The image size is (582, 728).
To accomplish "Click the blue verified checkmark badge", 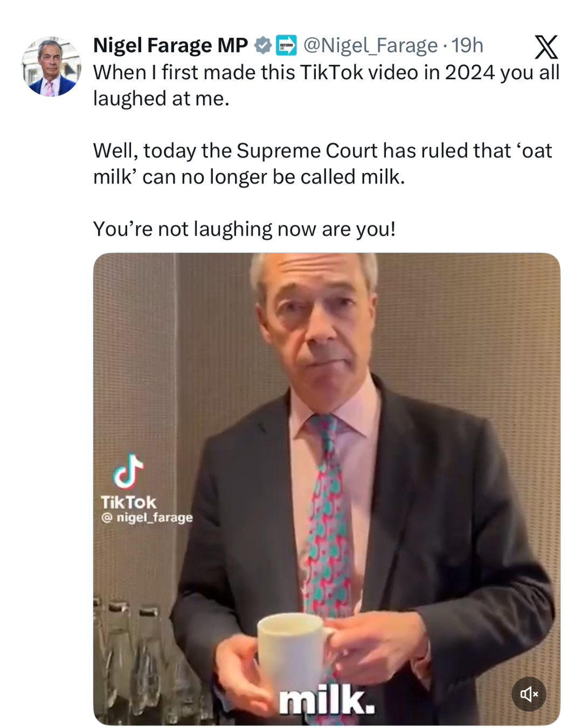I will [x=262, y=46].
